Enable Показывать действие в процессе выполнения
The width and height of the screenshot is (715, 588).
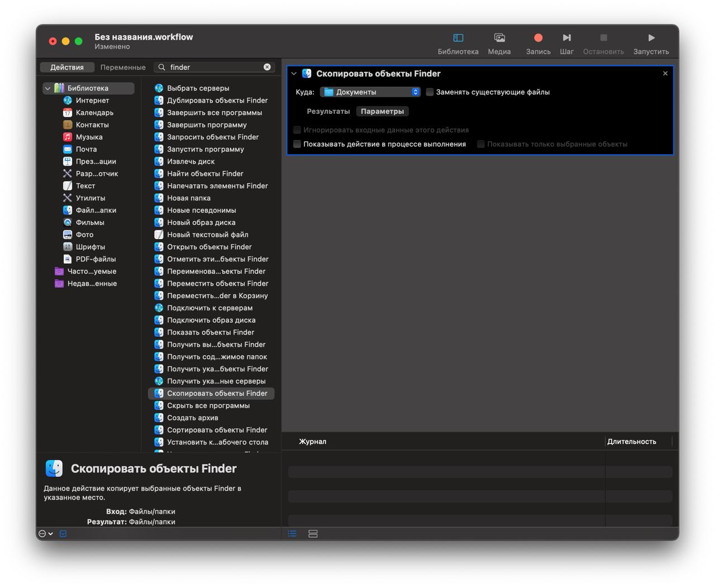(297, 144)
